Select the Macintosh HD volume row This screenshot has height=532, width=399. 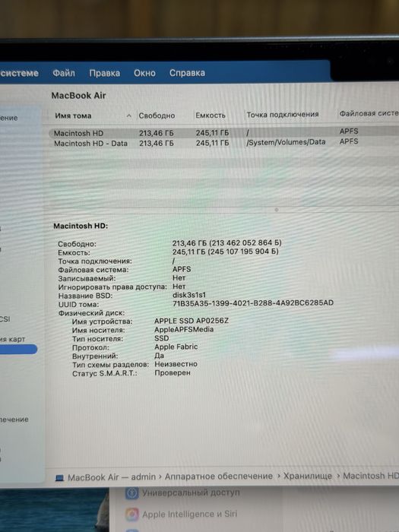(224, 133)
